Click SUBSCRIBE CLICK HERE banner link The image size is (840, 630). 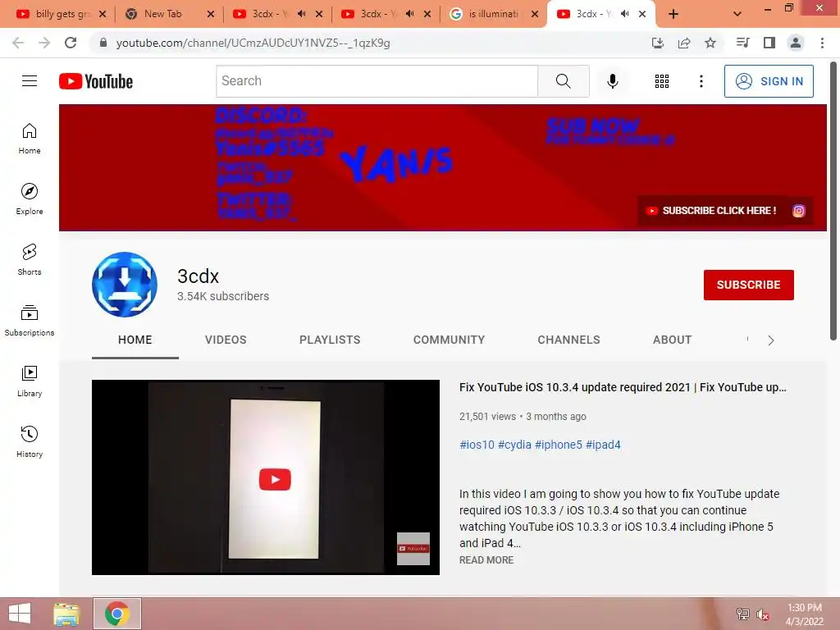(x=712, y=211)
